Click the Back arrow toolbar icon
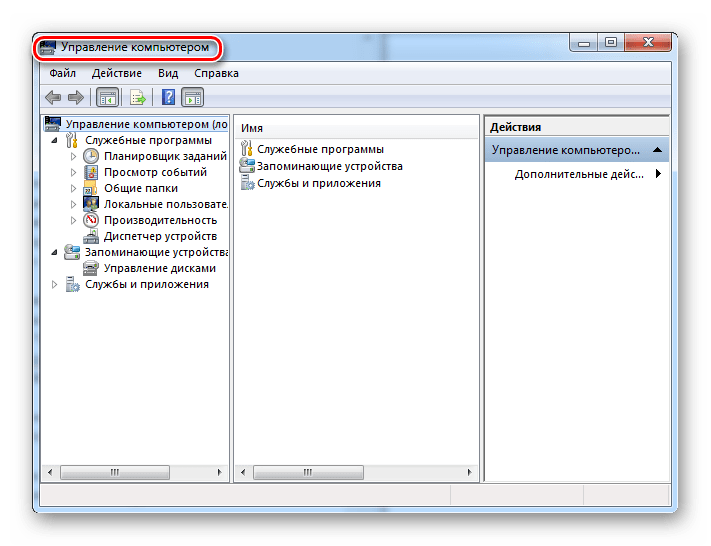This screenshot has width=711, height=546. [53, 97]
